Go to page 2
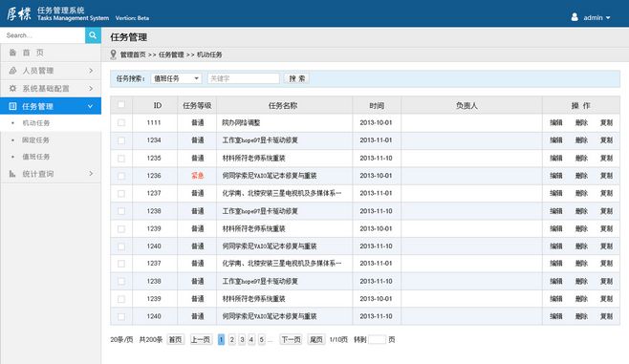Image resolution: width=629 pixels, height=364 pixels. (x=232, y=339)
